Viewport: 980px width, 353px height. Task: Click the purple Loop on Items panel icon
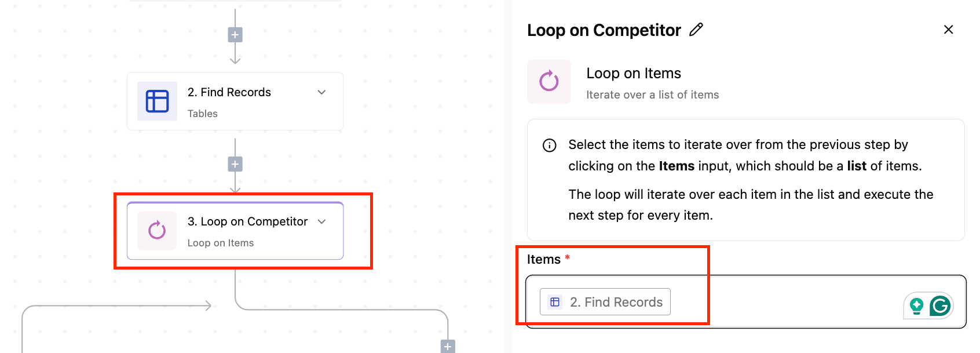(549, 82)
